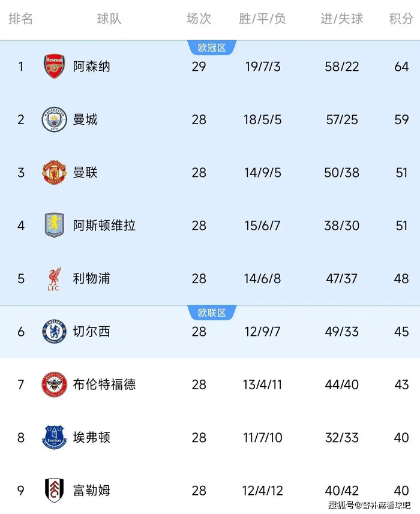Image resolution: width=420 pixels, height=514 pixels.
Task: Click the Aston Villa club crest
Action: tap(54, 226)
